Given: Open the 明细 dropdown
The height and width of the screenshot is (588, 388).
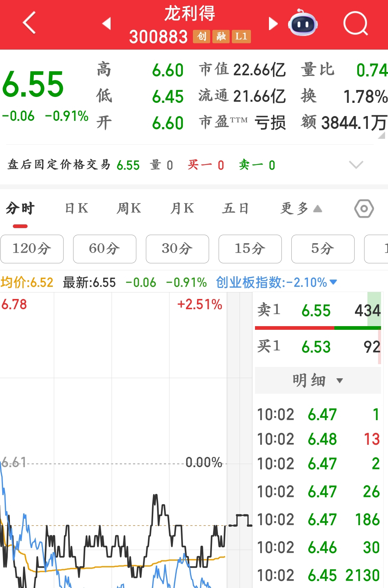Looking at the screenshot, I should coord(318,380).
